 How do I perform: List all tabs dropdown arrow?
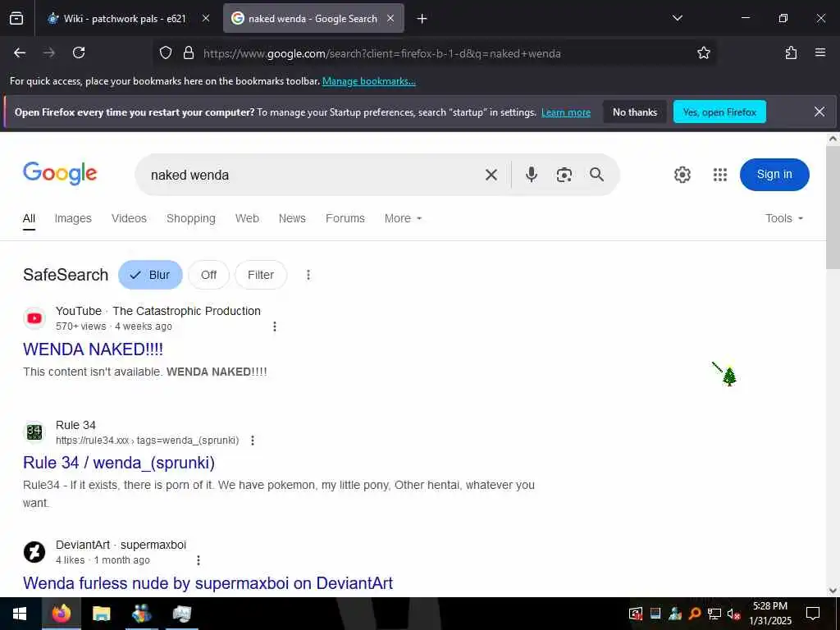pyautogui.click(x=677, y=18)
